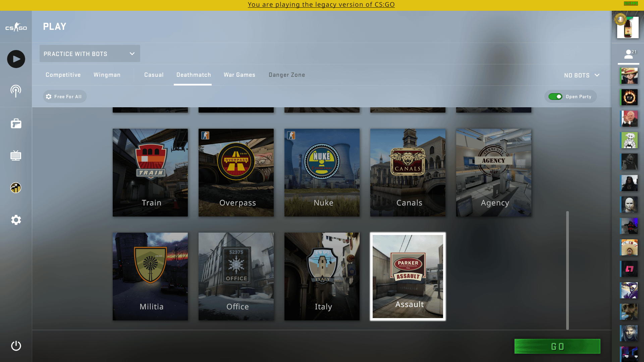Viewport: 644px width, 362px height.
Task: Select the Overpass map tile
Action: 236,173
